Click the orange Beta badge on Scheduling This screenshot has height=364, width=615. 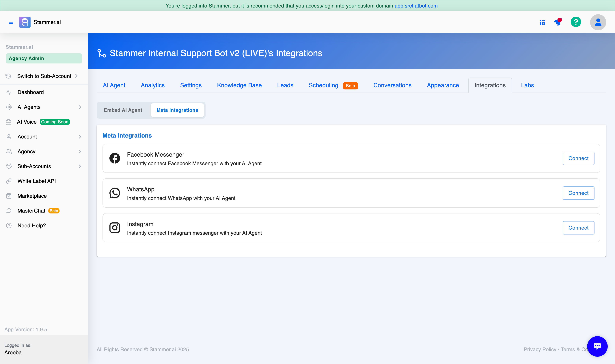click(x=350, y=86)
